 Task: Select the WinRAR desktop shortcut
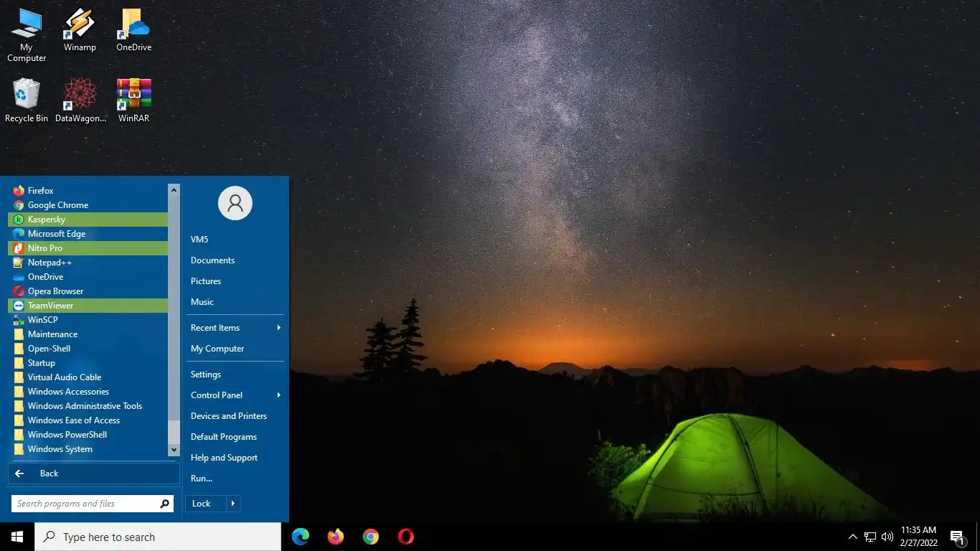(x=134, y=100)
